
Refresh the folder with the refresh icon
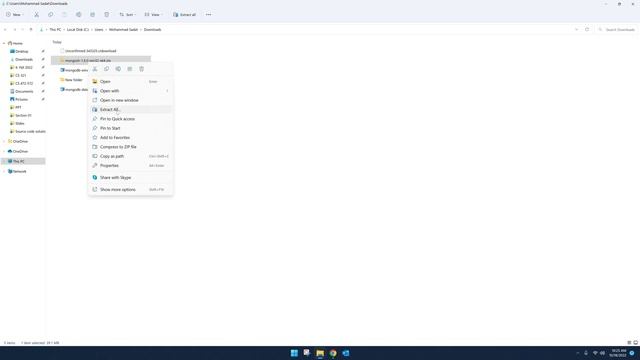pyautogui.click(x=587, y=30)
